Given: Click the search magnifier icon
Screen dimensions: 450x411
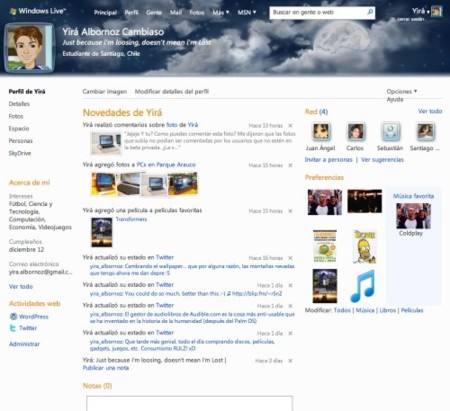Looking at the screenshot, I should [370, 12].
